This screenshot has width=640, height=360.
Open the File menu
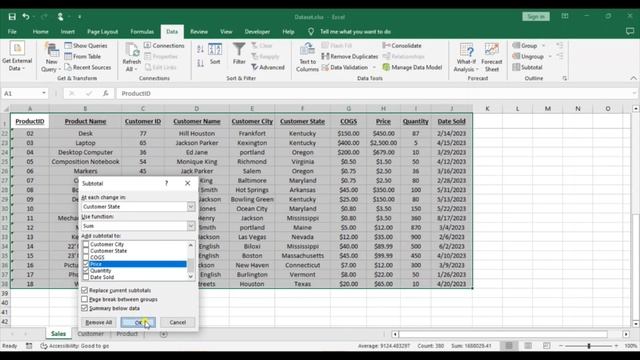(x=12, y=31)
